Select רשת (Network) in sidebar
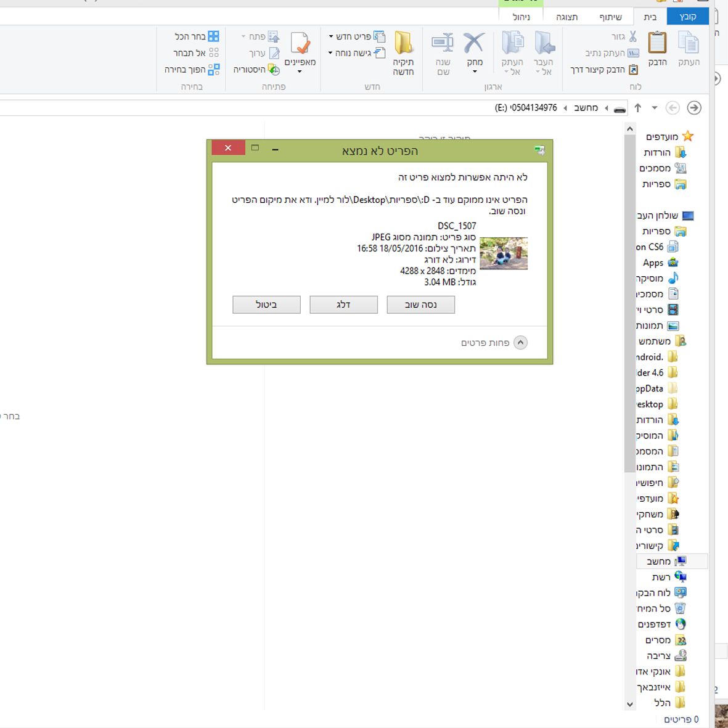This screenshot has width=728, height=728. 669,577
